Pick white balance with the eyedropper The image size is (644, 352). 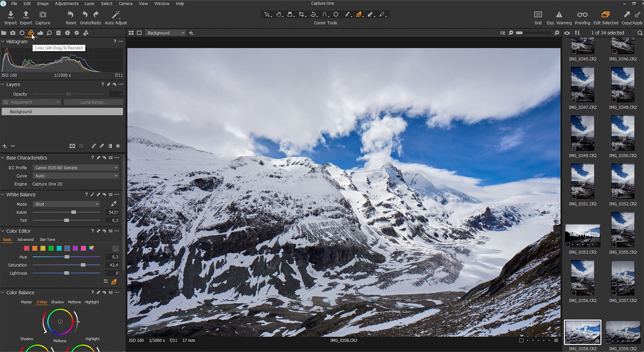point(114,204)
